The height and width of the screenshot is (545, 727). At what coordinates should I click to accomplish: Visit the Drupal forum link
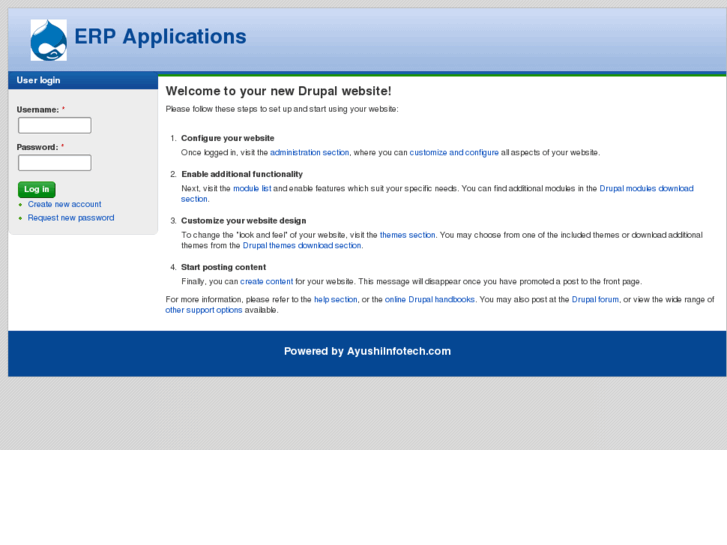pyautogui.click(x=595, y=300)
